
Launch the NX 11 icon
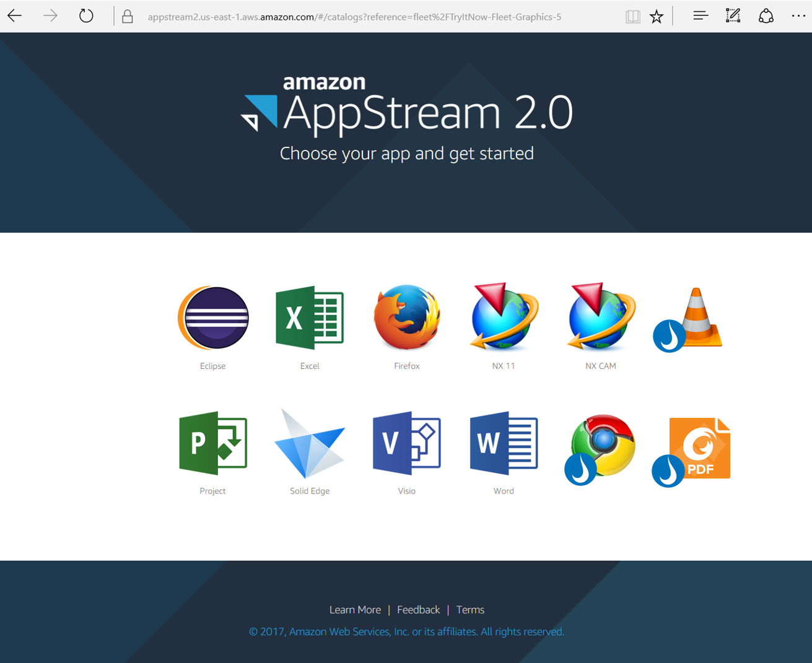(504, 316)
